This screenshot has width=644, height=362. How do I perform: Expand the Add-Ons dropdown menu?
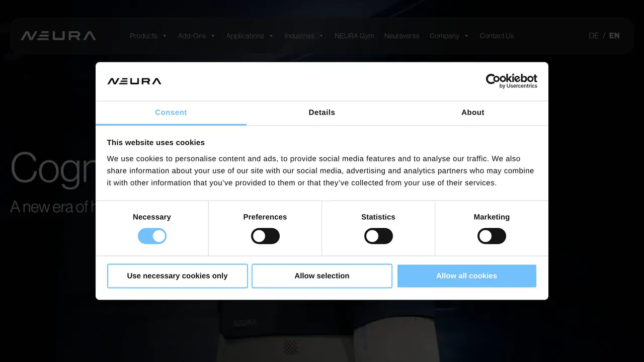(x=196, y=36)
